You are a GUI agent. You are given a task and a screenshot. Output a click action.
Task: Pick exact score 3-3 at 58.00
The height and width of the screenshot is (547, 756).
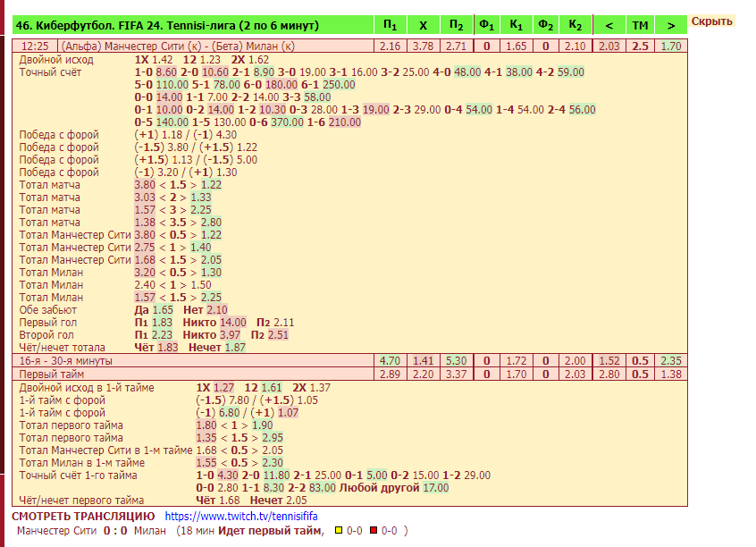point(317,97)
